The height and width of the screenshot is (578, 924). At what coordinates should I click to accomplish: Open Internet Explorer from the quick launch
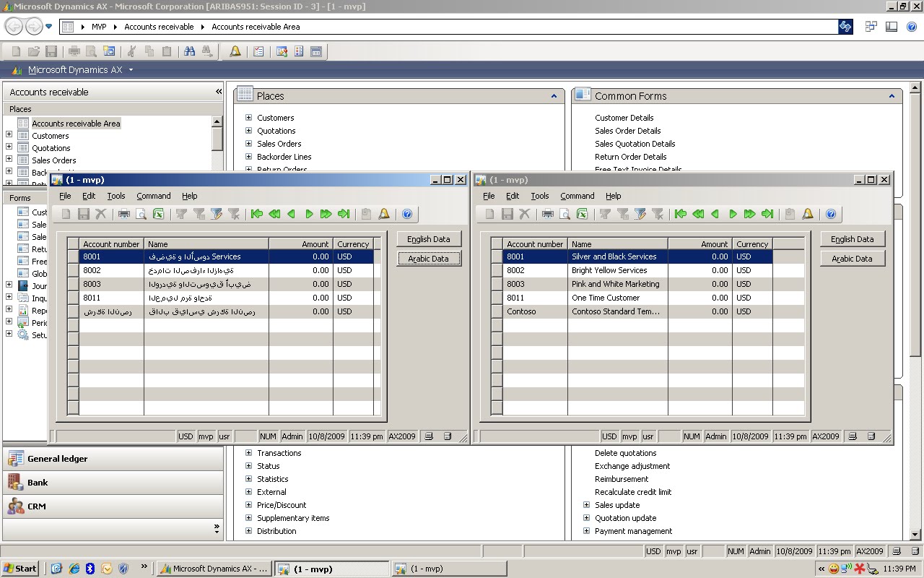(x=74, y=569)
